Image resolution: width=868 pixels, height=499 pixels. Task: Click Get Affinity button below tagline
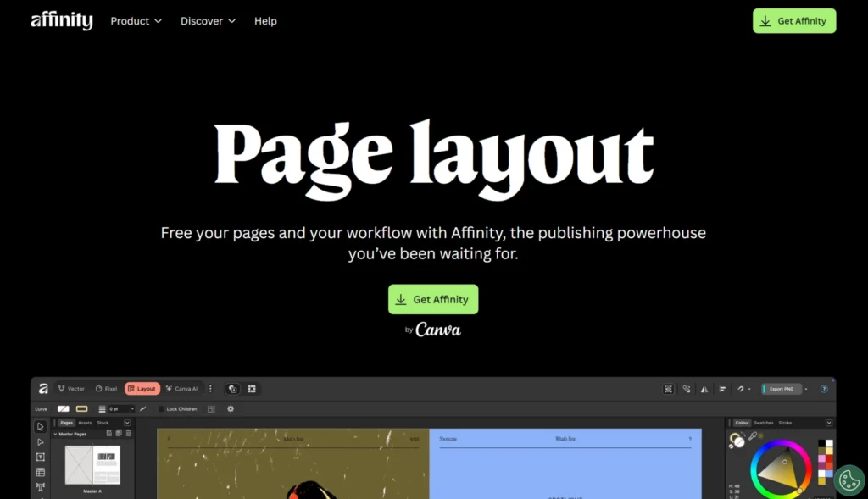tap(433, 299)
